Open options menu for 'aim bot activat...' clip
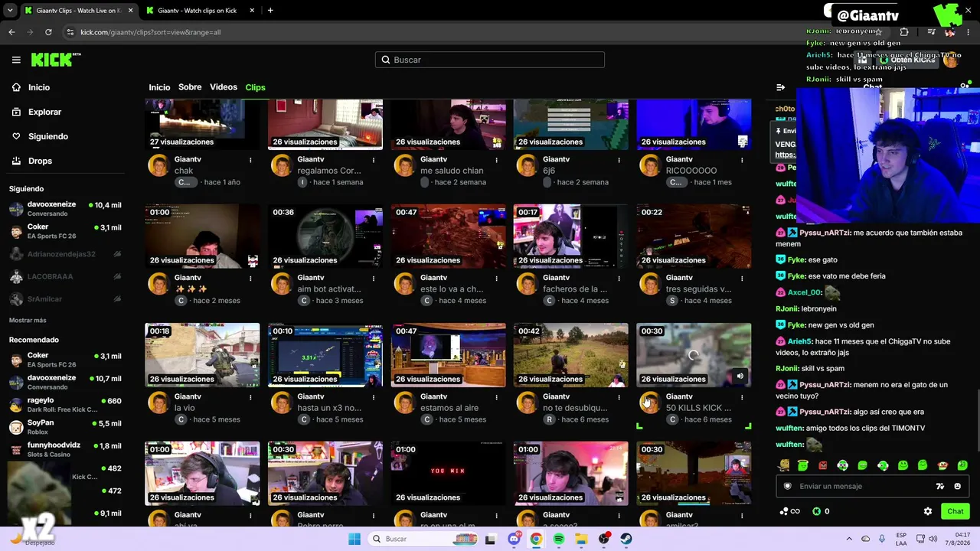 [x=374, y=279]
